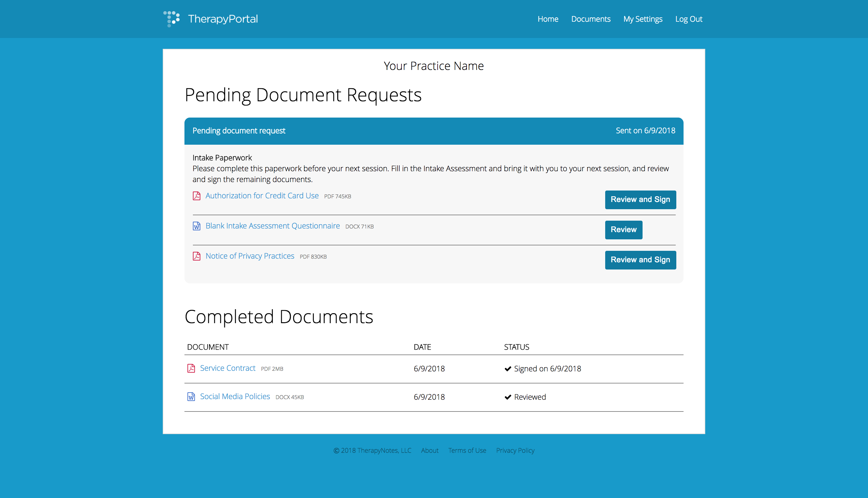868x498 pixels.
Task: Click Word icon beside Blank Intake Assessment Questionnaire
Action: 197,226
